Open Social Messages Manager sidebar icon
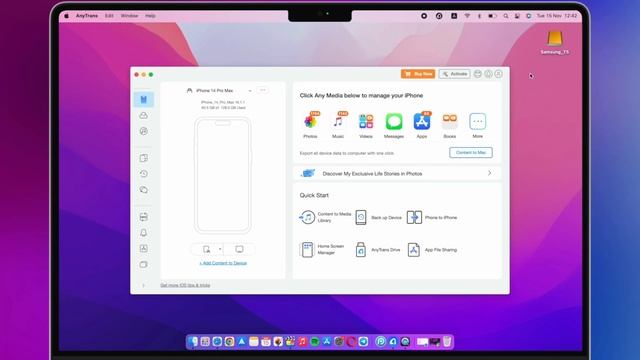Image resolution: width=640 pixels, height=360 pixels. 144,190
